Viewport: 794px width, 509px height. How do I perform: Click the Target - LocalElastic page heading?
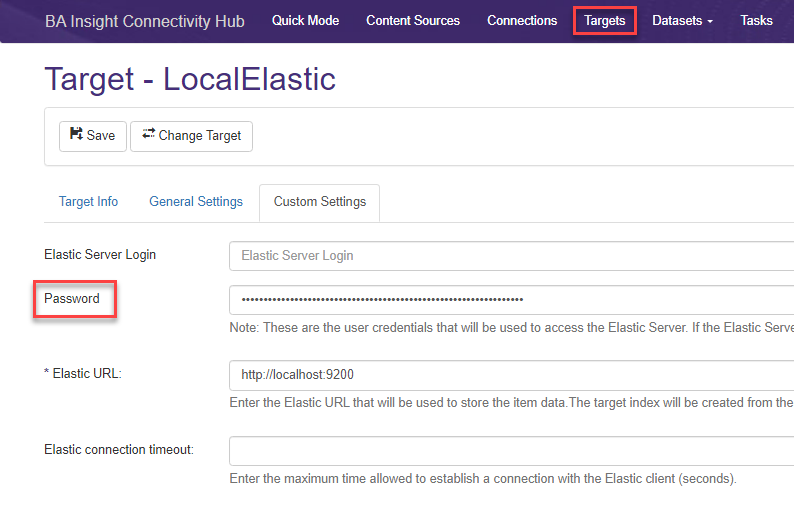coord(190,80)
